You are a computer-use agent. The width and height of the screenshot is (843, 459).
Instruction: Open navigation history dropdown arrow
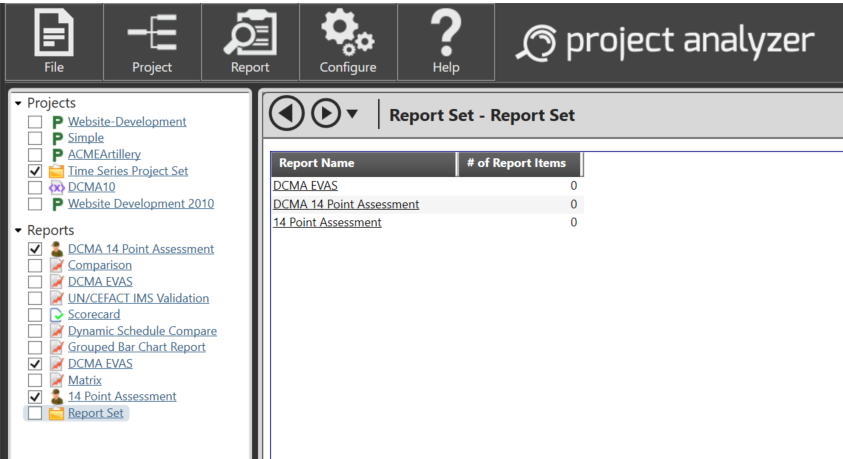point(351,115)
